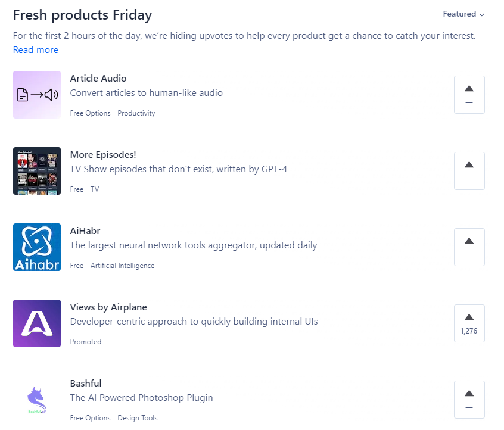Upvote Views by Airplane with 1,276 votes
The height and width of the screenshot is (430, 504).
(x=469, y=323)
